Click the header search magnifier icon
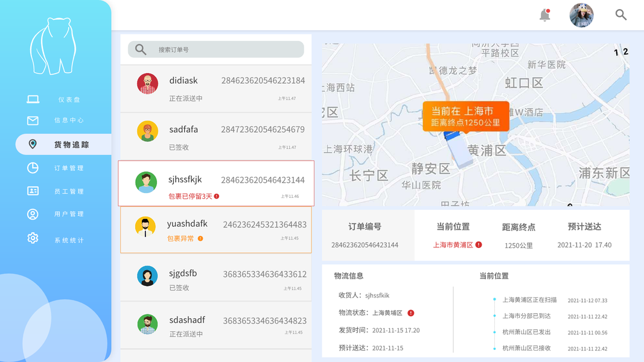 point(620,14)
